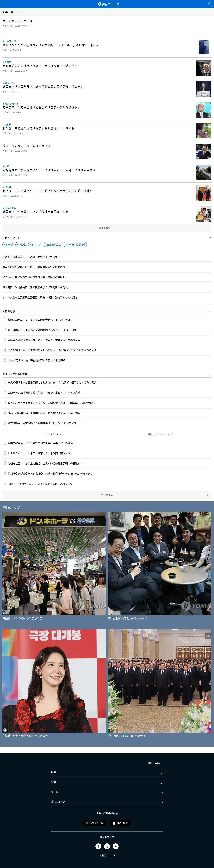This screenshot has width=214, height=868.
Task: Open ranking article LINEマンガ 日本アプリ市場
Action: pos(40,453)
